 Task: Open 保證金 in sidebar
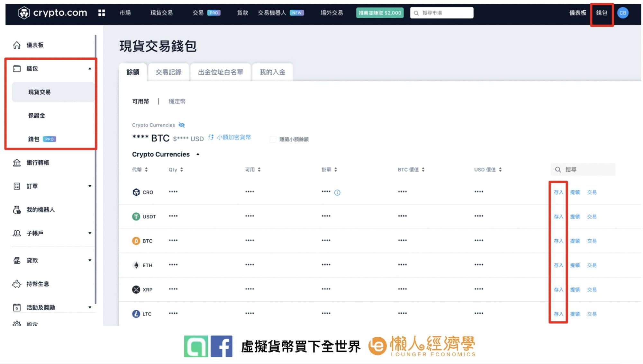coord(37,115)
